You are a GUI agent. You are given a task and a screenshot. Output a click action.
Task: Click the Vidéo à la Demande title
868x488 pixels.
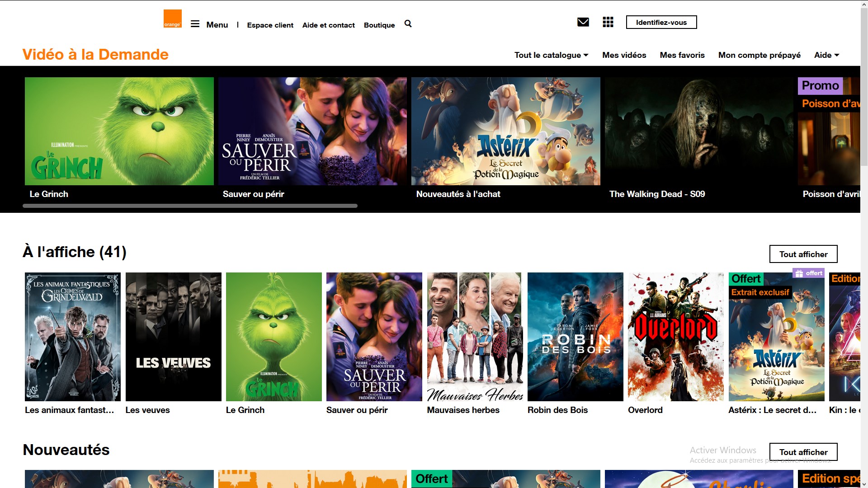(95, 54)
